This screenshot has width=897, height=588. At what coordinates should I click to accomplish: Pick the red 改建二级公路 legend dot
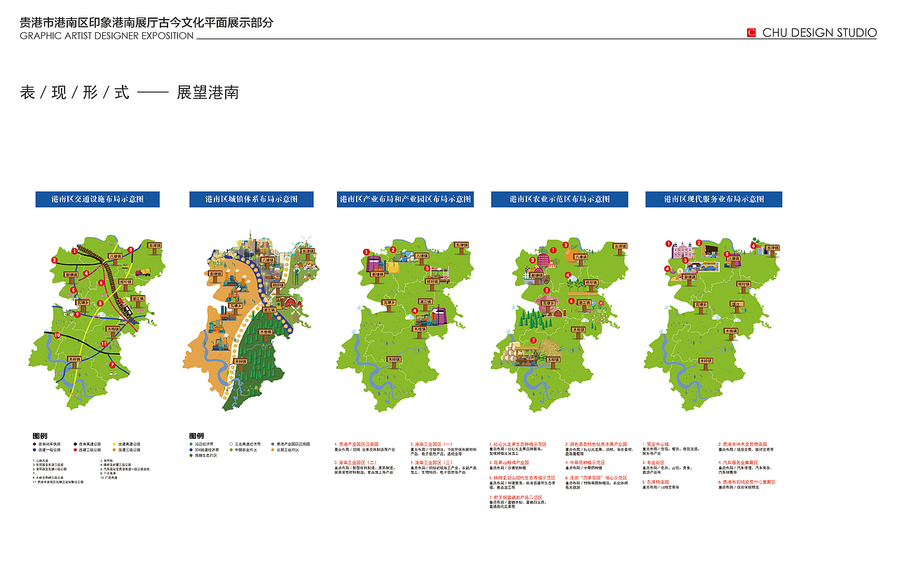pyautogui.click(x=76, y=450)
